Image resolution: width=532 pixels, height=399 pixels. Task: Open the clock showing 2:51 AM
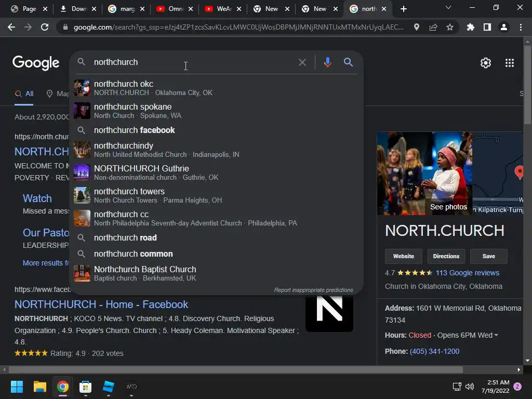495,387
